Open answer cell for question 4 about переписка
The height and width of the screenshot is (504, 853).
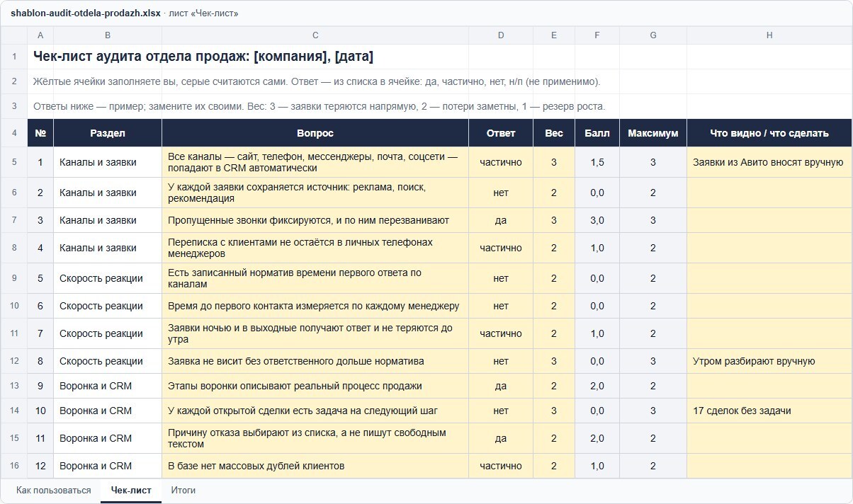pyautogui.click(x=501, y=248)
